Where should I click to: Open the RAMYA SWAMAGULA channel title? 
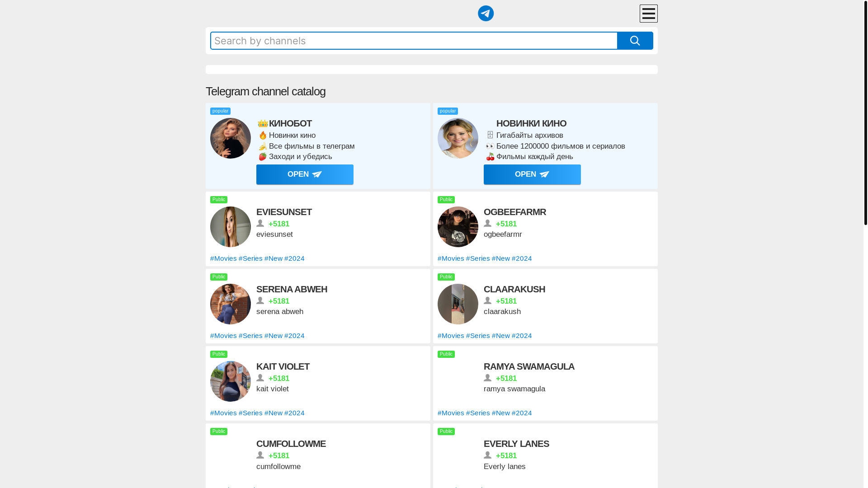(529, 366)
